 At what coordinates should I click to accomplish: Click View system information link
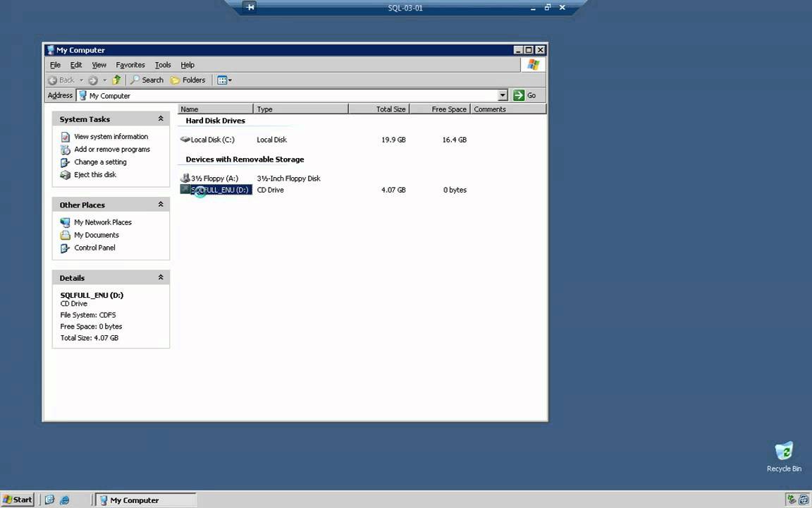click(x=111, y=136)
